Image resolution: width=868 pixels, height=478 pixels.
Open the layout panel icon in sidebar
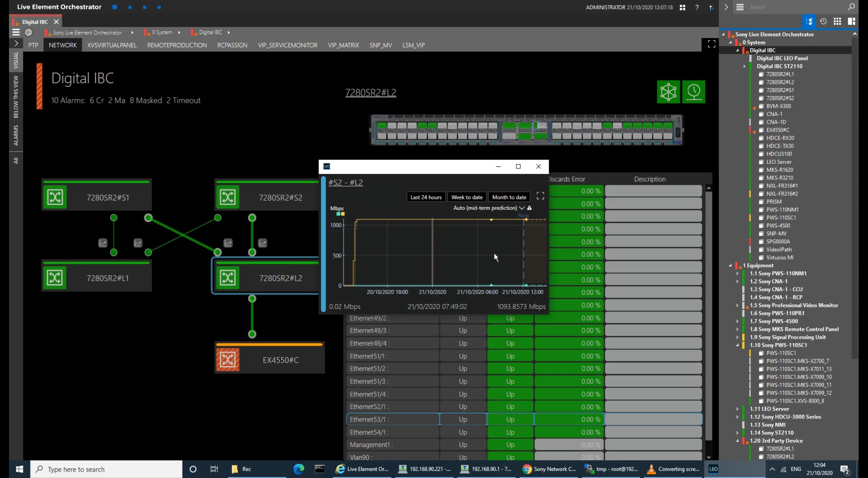point(852,21)
